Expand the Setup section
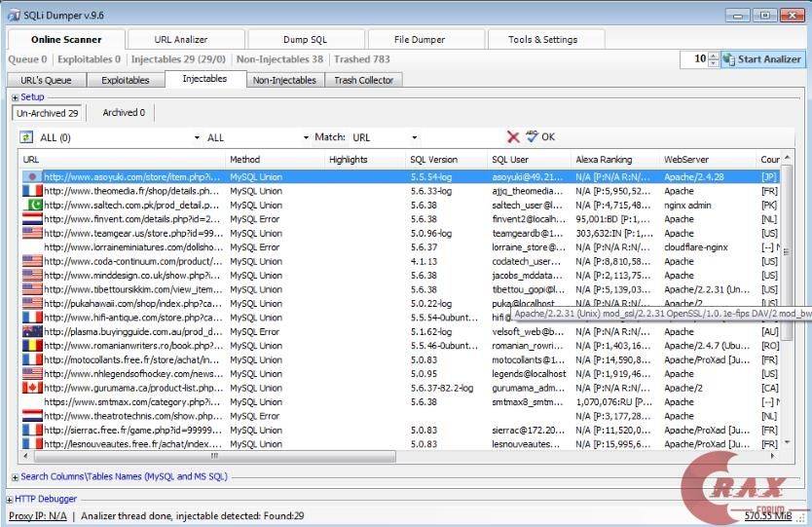This screenshot has height=527, width=812. point(15,97)
